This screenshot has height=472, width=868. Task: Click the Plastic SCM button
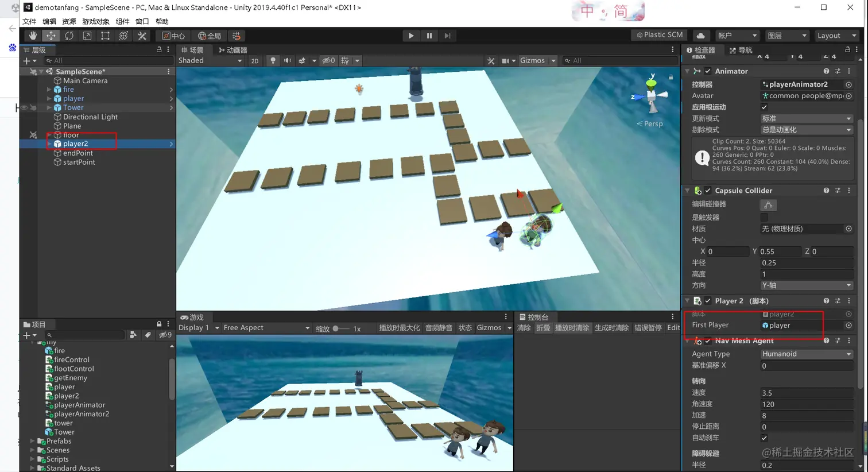pyautogui.click(x=660, y=35)
